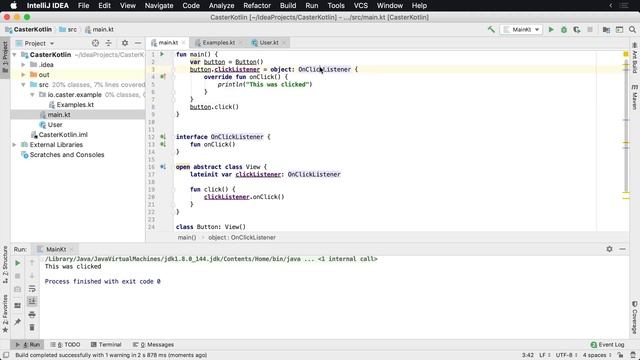640x360 pixels.
Task: Start debugging with the bug icon
Action: (564, 29)
